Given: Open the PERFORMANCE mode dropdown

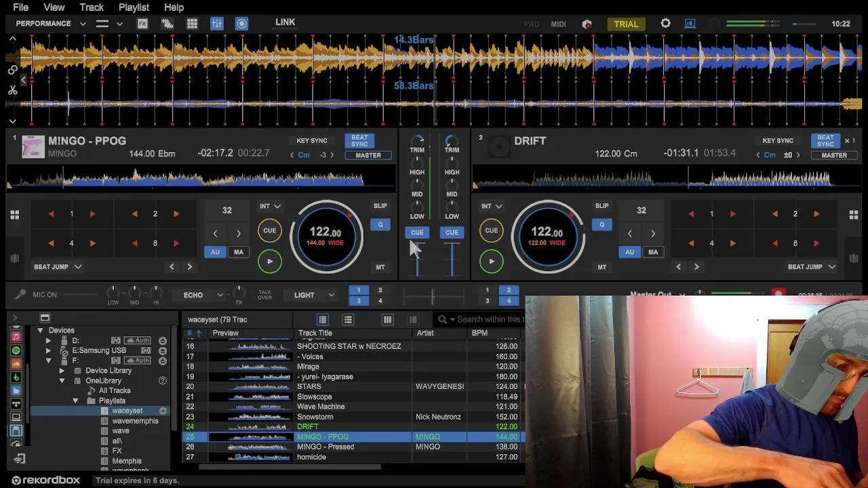Looking at the screenshot, I should coord(51,24).
